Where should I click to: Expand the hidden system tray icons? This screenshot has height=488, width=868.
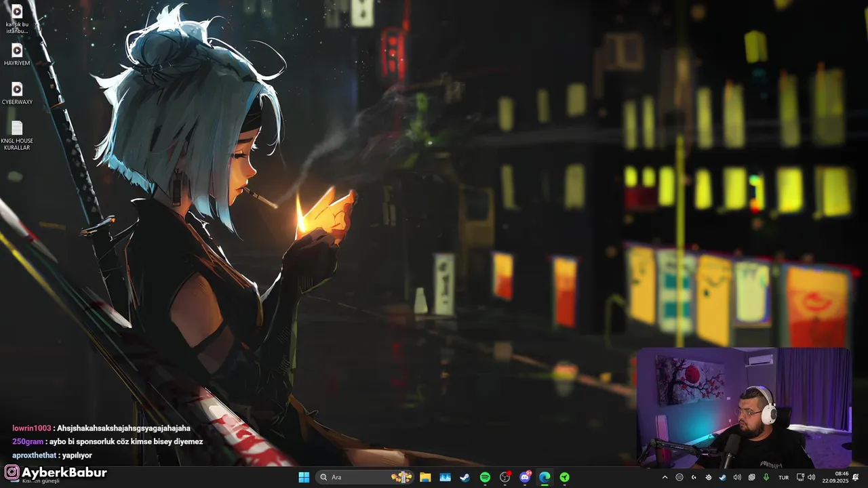coord(665,477)
